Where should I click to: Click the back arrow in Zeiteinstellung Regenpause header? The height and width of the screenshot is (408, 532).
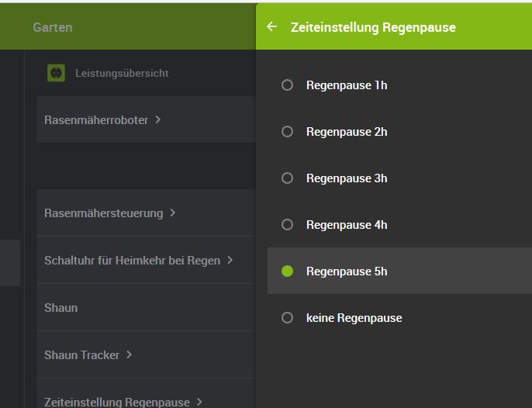tap(271, 27)
